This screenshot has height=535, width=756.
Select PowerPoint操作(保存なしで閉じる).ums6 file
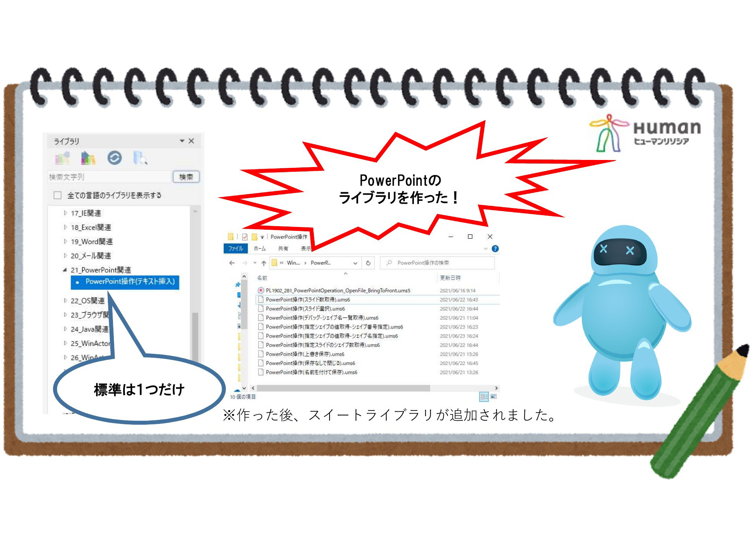tap(310, 363)
